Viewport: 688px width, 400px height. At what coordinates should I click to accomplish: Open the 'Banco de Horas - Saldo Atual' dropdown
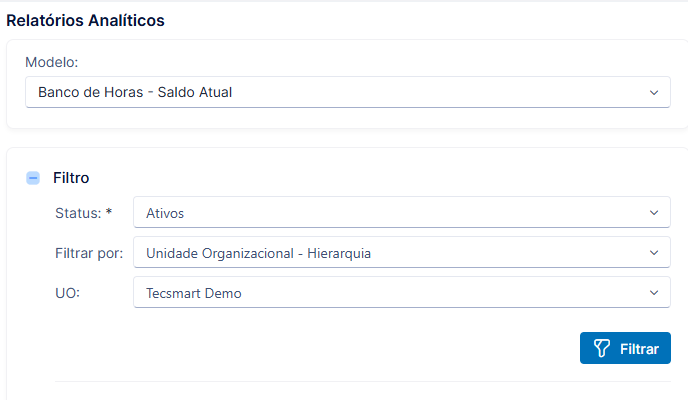[x=348, y=92]
